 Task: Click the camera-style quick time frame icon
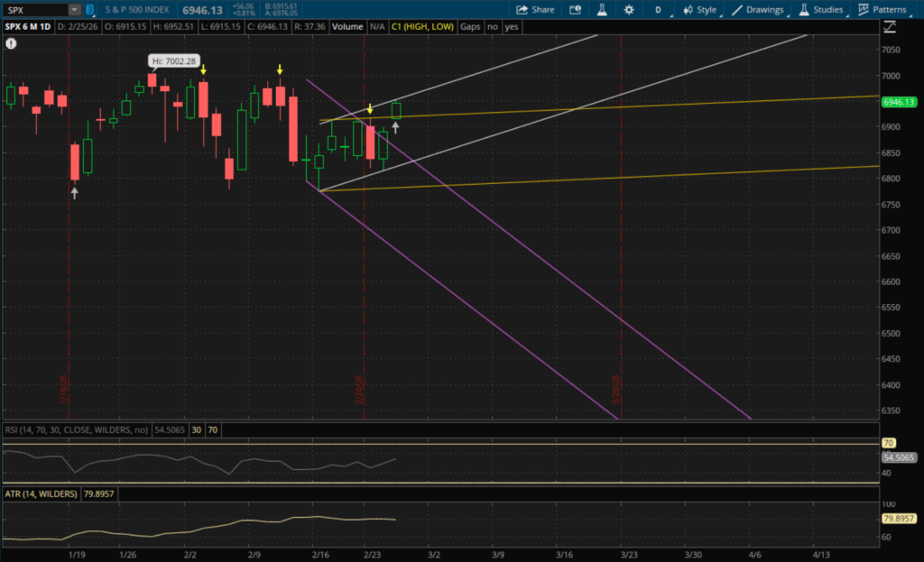pyautogui.click(x=575, y=10)
